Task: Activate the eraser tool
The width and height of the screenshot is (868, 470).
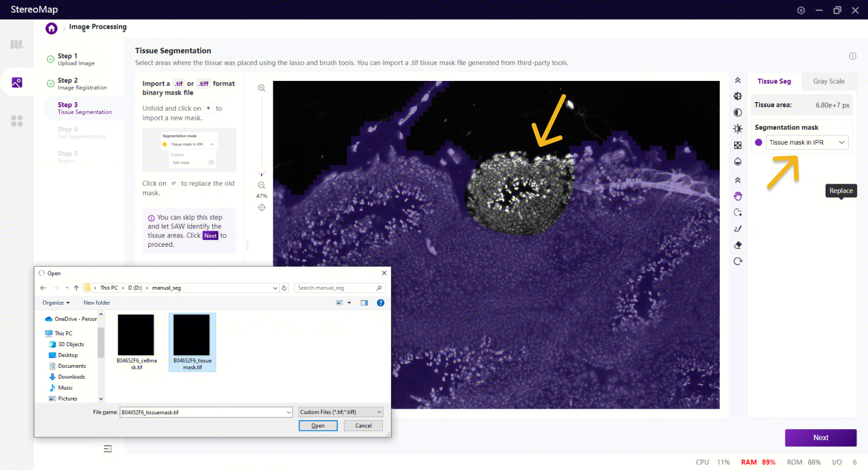Action: coord(738,245)
